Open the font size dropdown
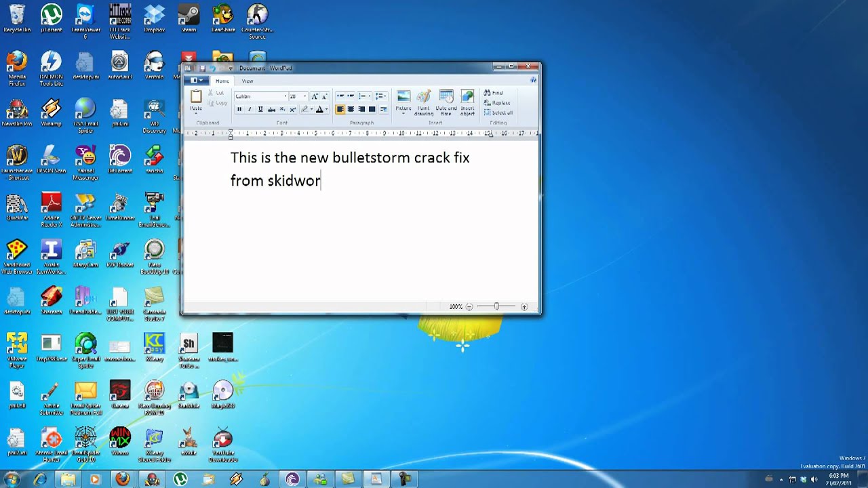This screenshot has height=488, width=868. (304, 96)
